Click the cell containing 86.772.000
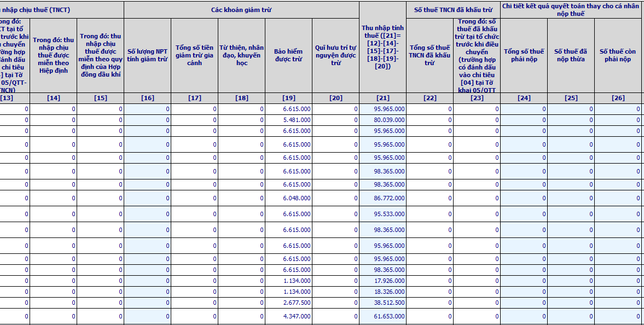The height and width of the screenshot is (325, 644). coord(383,198)
